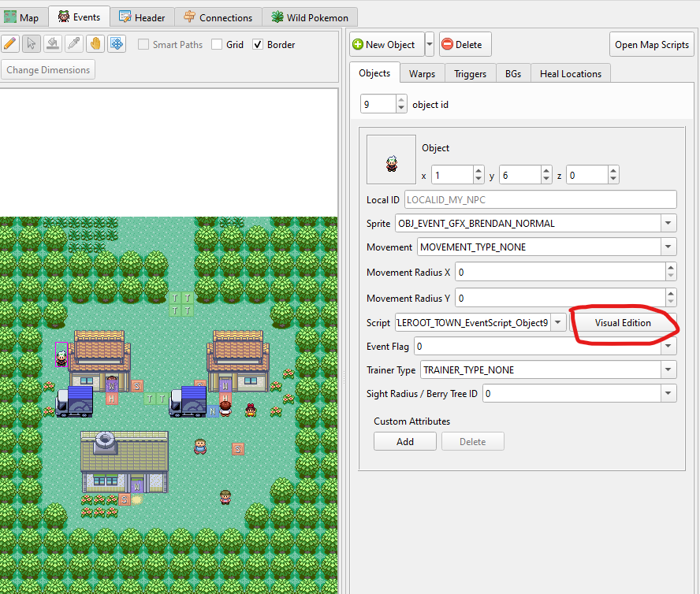Select the shift map tool
This screenshot has width=700, height=594.
117,44
